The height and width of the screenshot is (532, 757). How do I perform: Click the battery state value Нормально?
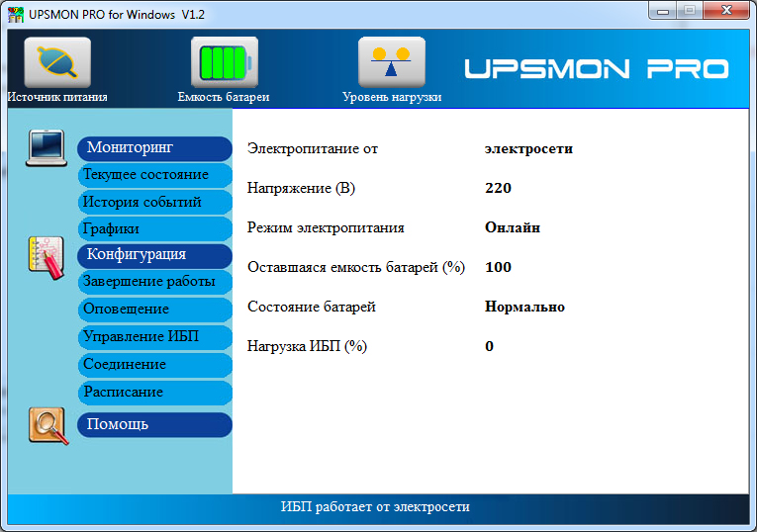(524, 307)
